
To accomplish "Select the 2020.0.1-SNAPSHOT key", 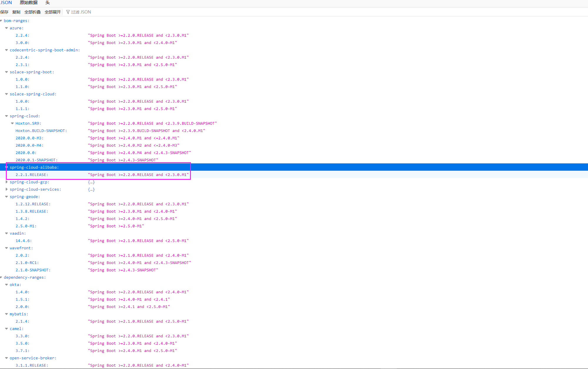I will click(36, 160).
